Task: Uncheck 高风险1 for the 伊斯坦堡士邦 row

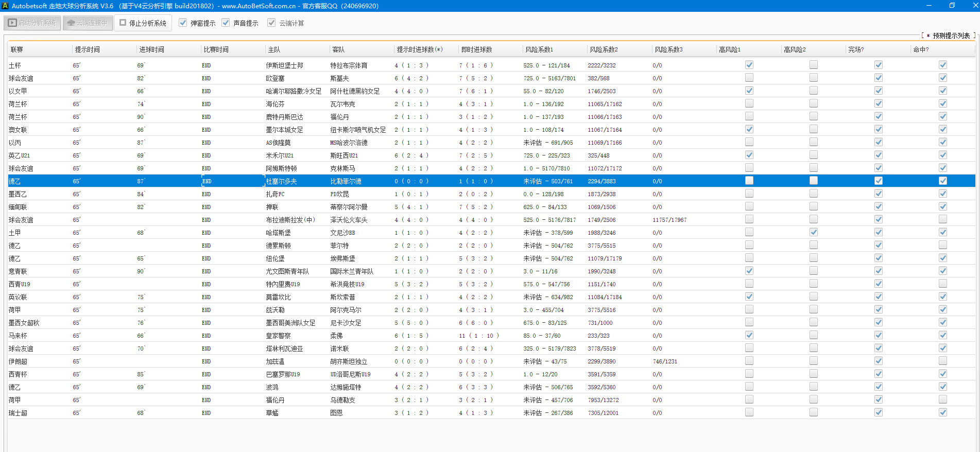Action: pos(749,65)
